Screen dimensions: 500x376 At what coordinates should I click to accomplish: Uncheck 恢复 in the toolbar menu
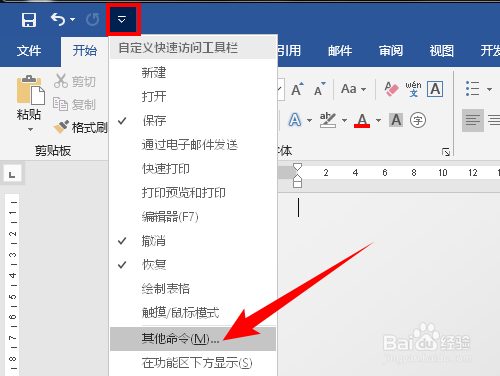pos(193,265)
